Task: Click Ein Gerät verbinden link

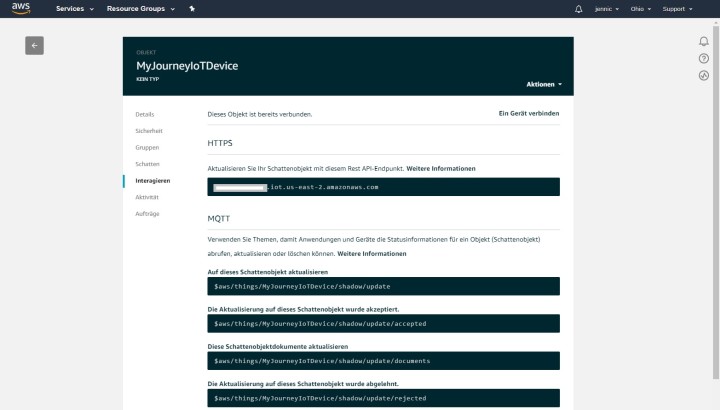Action: [x=529, y=113]
